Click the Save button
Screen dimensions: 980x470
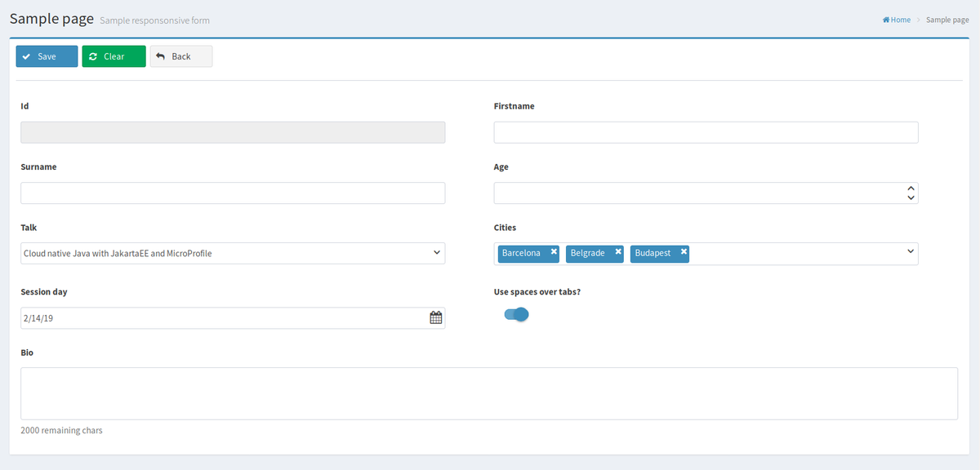[x=47, y=56]
